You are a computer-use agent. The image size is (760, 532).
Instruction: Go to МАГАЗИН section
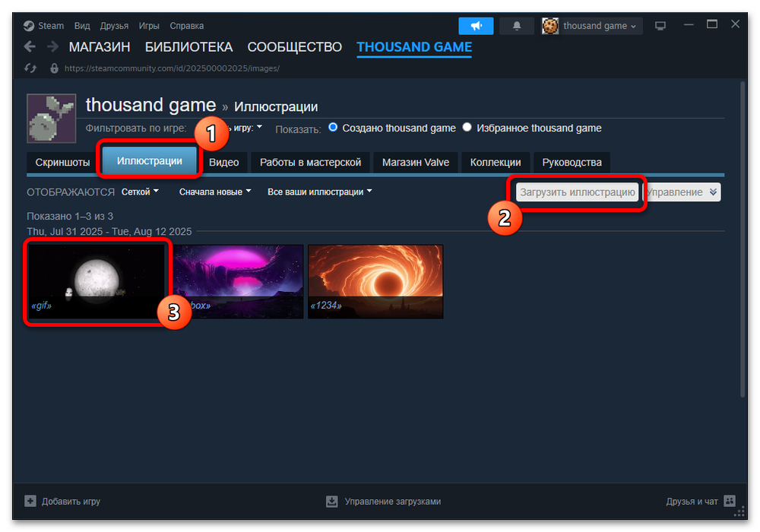tap(100, 47)
